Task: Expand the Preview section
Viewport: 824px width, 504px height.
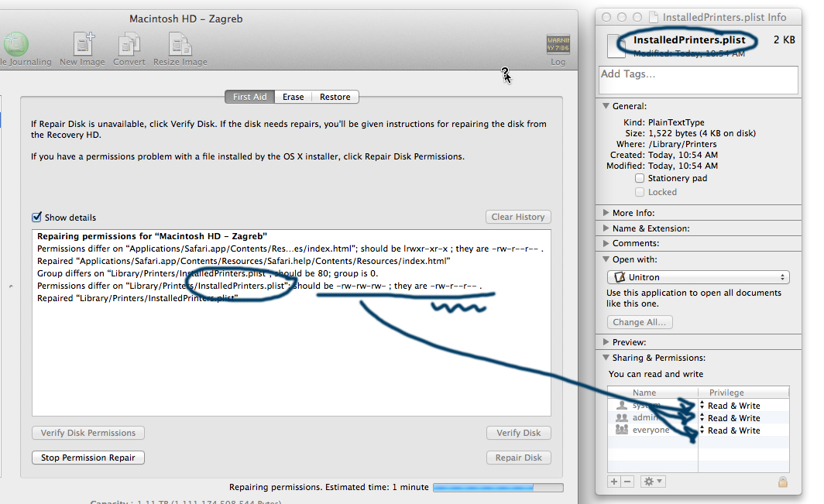Action: pyautogui.click(x=606, y=342)
